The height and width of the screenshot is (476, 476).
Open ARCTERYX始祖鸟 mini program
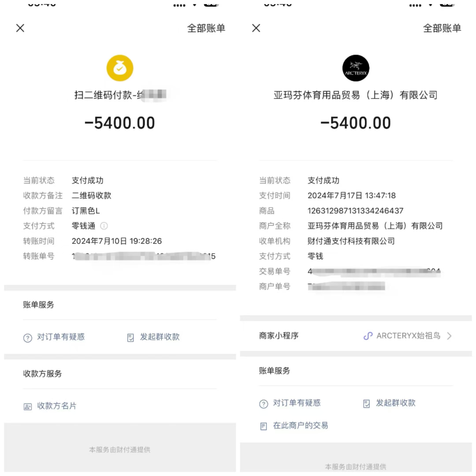point(408,336)
